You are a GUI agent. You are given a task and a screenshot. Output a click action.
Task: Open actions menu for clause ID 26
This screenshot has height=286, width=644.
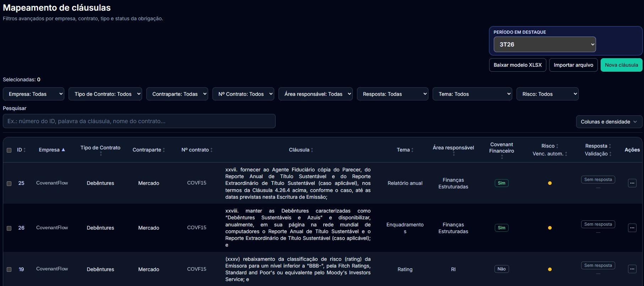(632, 228)
